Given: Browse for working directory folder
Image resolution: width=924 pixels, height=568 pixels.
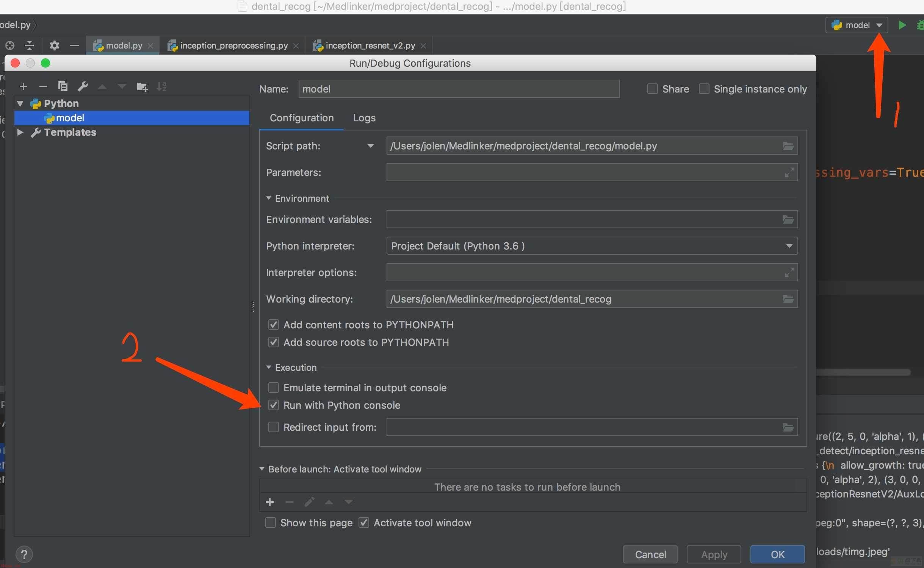Looking at the screenshot, I should point(788,299).
